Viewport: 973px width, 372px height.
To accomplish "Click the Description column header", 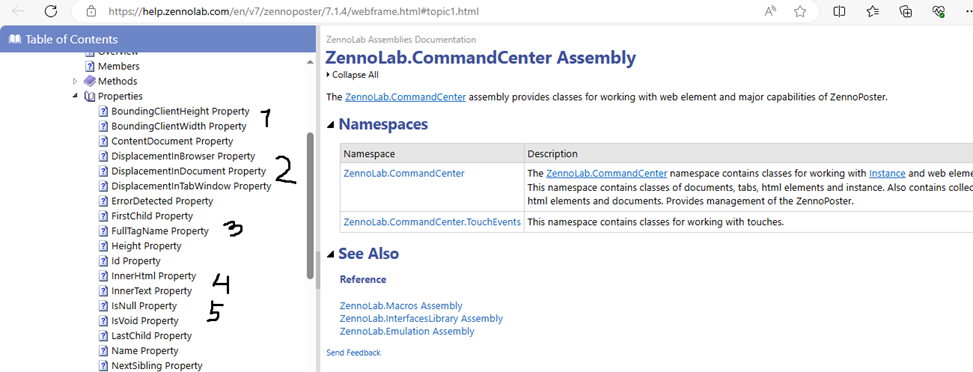I will coord(748,153).
